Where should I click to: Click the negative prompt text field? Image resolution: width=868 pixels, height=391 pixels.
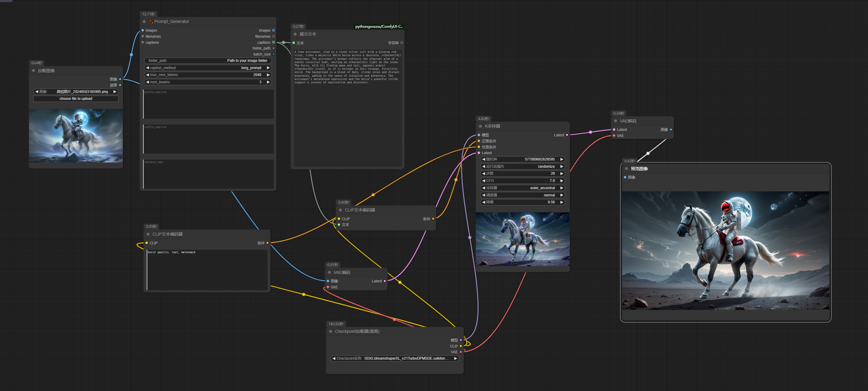(207, 270)
